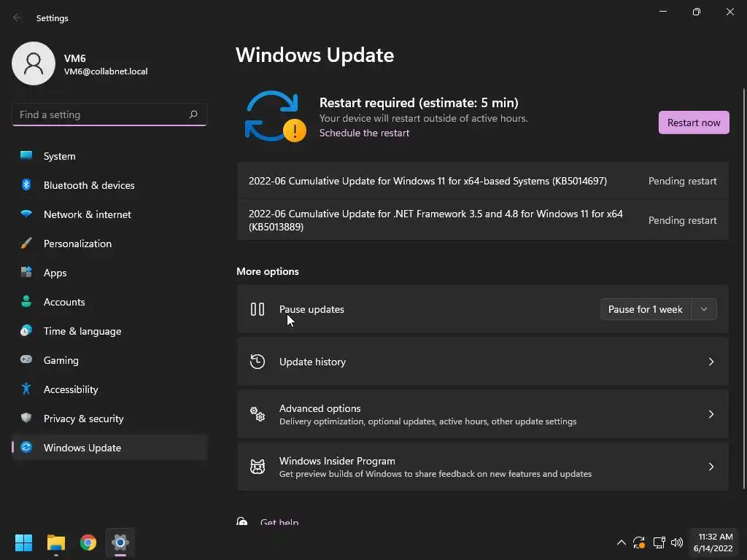This screenshot has height=560, width=747.
Task: Select Time & language category
Action: 82,331
